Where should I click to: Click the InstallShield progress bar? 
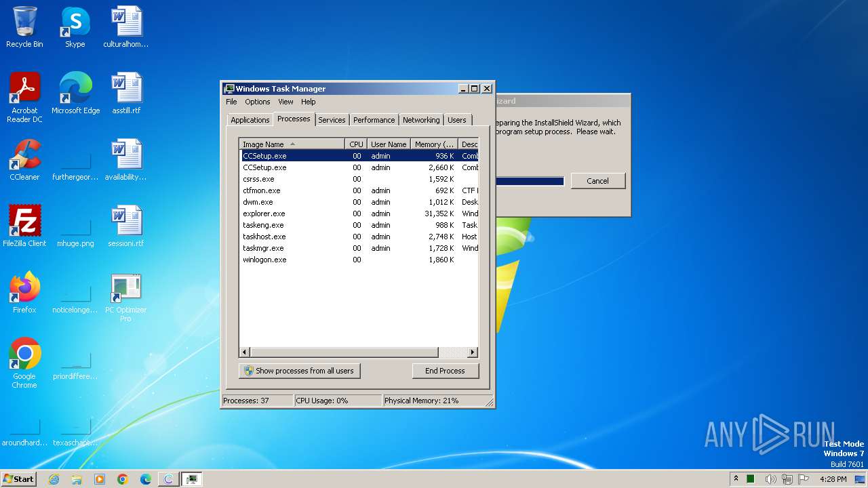(x=530, y=181)
